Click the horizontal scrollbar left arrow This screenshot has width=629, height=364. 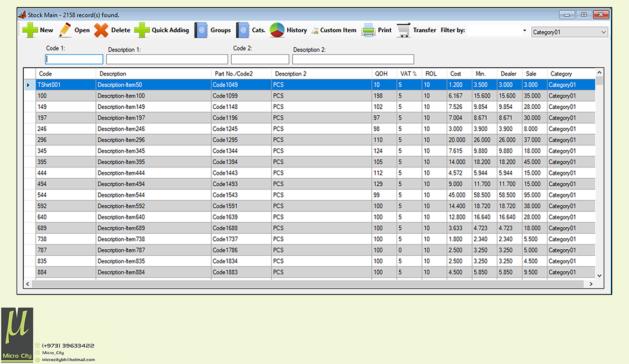point(27,284)
